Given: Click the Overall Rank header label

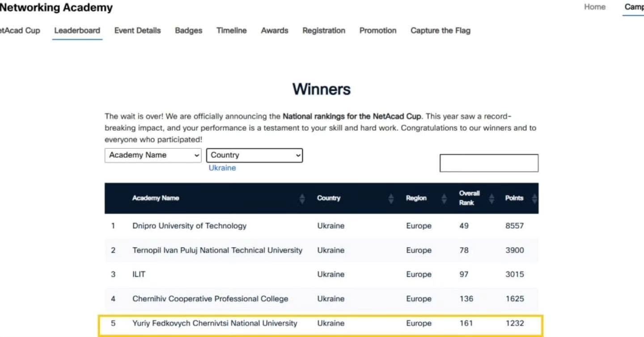Looking at the screenshot, I should pyautogui.click(x=470, y=198).
